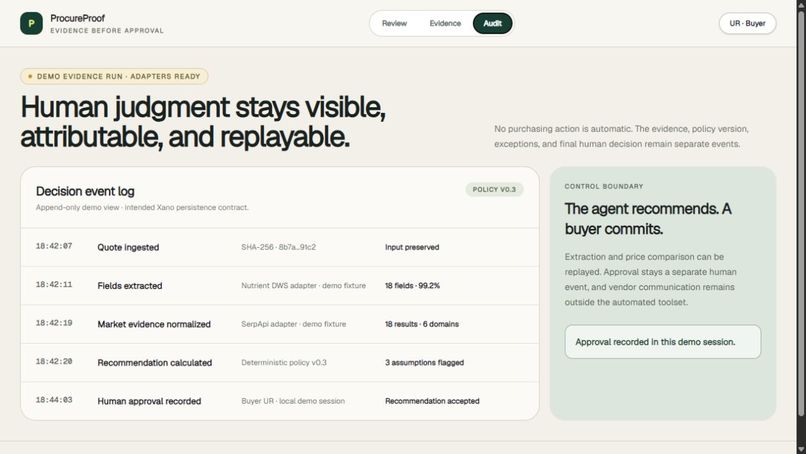Click the POLICY V0.3 badge
Screen dimensions: 806x454
(x=494, y=189)
